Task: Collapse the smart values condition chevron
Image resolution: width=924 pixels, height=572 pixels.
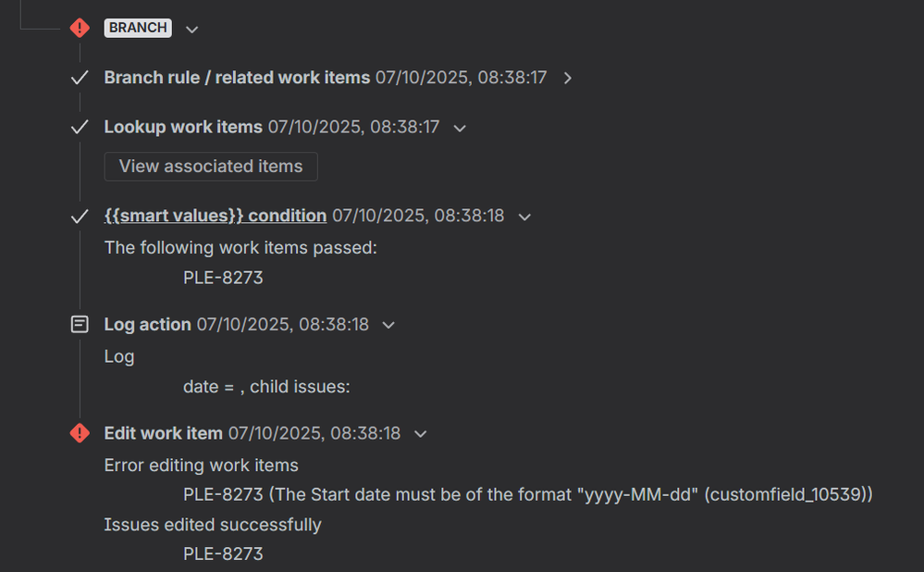Action: point(524,217)
